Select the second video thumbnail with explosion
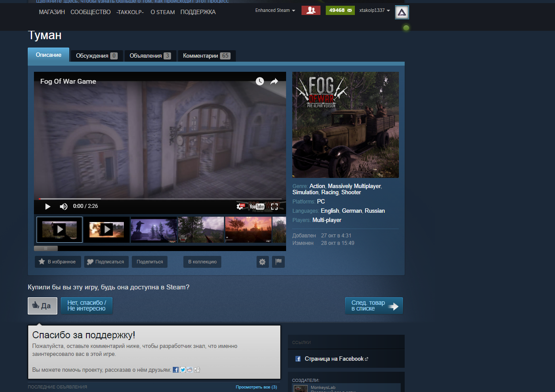Image resolution: width=555 pixels, height=392 pixels. [107, 229]
